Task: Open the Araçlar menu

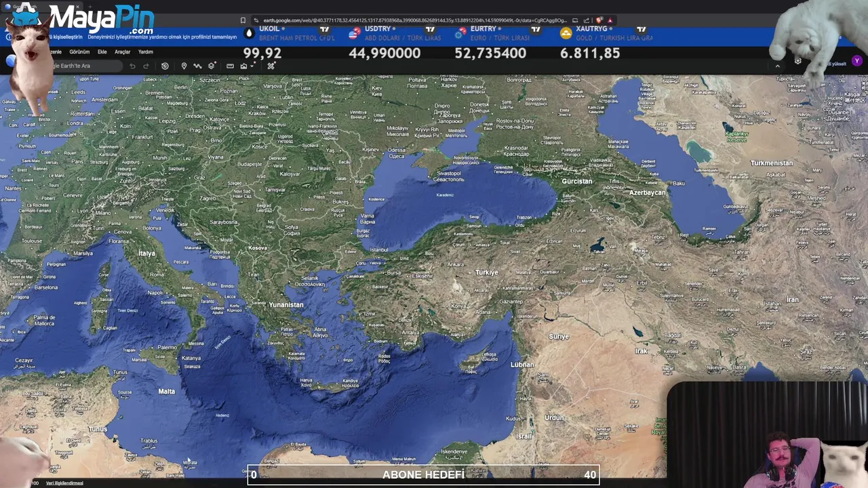Action: coord(123,52)
